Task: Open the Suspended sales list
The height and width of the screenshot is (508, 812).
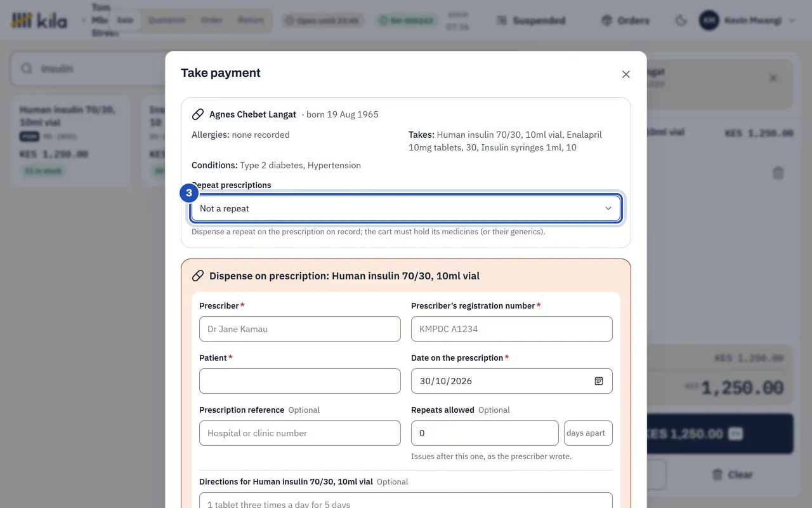Action: 531,20
